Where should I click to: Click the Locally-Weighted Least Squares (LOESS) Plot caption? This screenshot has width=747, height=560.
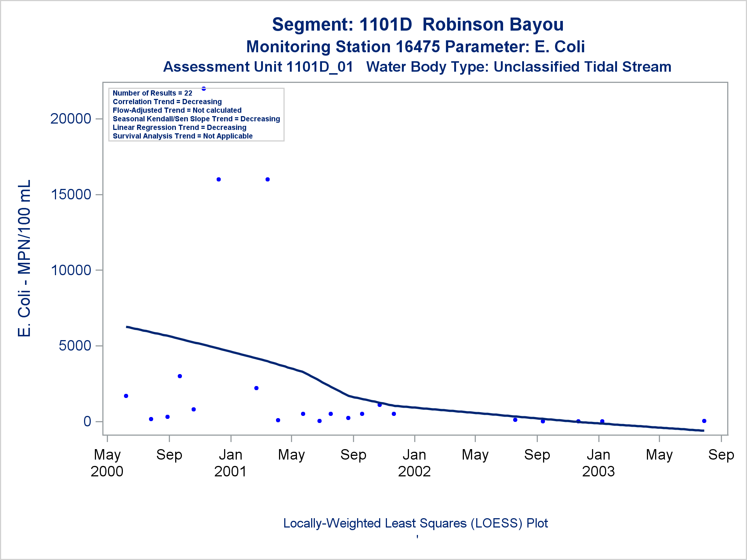415,523
